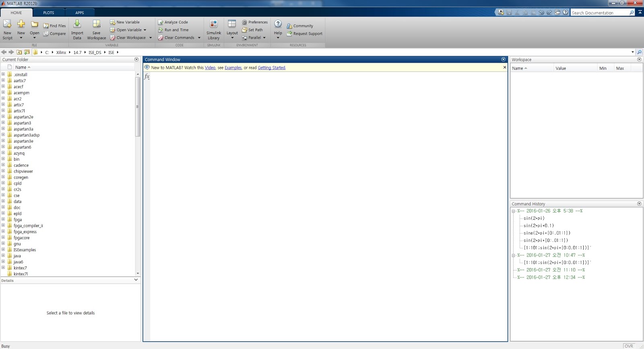Expand the ISEexamples folder
The height and width of the screenshot is (349, 644).
click(x=3, y=250)
